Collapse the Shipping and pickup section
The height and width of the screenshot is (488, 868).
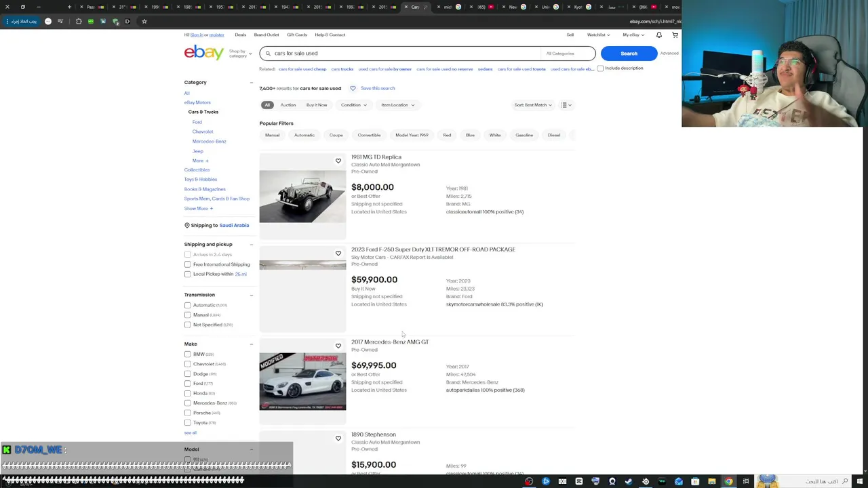coord(252,244)
